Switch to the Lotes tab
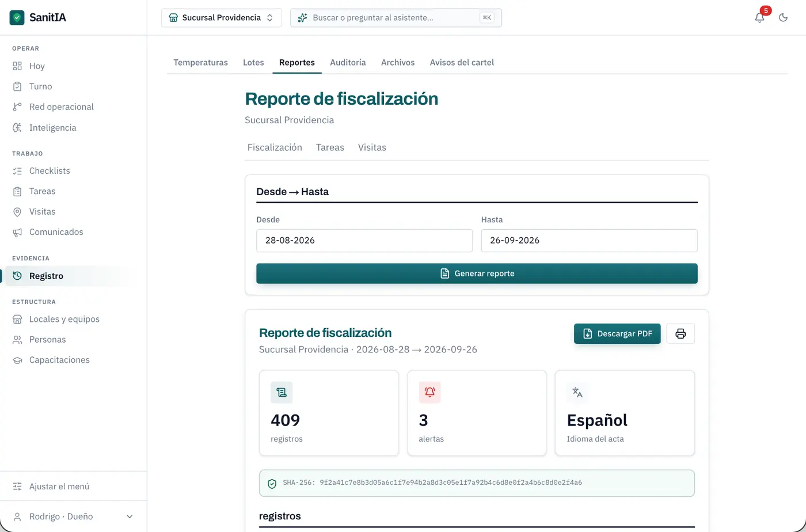806x532 pixels. [253, 62]
